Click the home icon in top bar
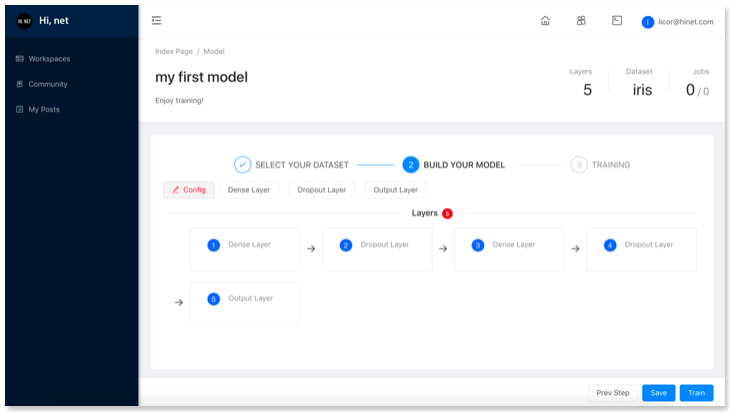Viewport: 730px width, 412px height. tap(545, 21)
